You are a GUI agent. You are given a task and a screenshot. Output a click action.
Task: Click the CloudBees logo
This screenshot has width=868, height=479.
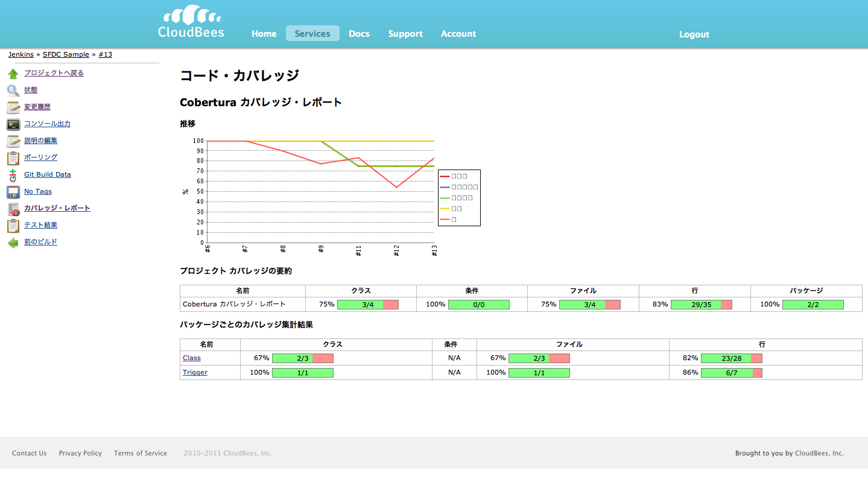191,22
